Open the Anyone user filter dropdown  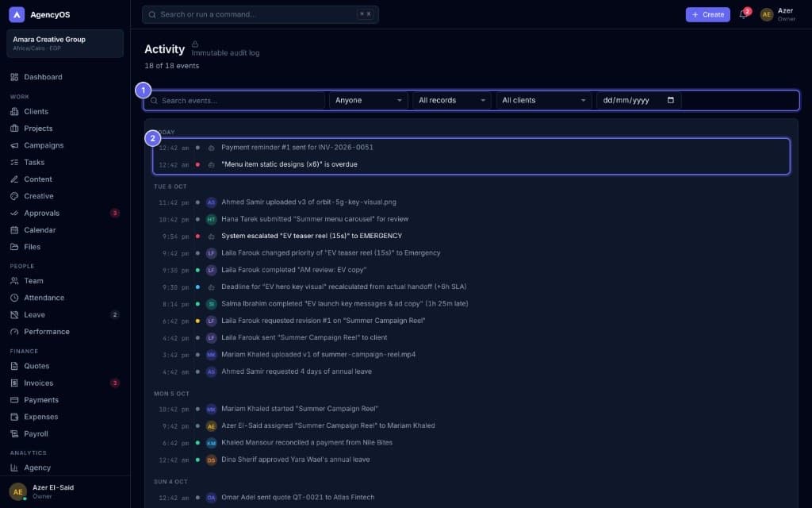(x=368, y=100)
